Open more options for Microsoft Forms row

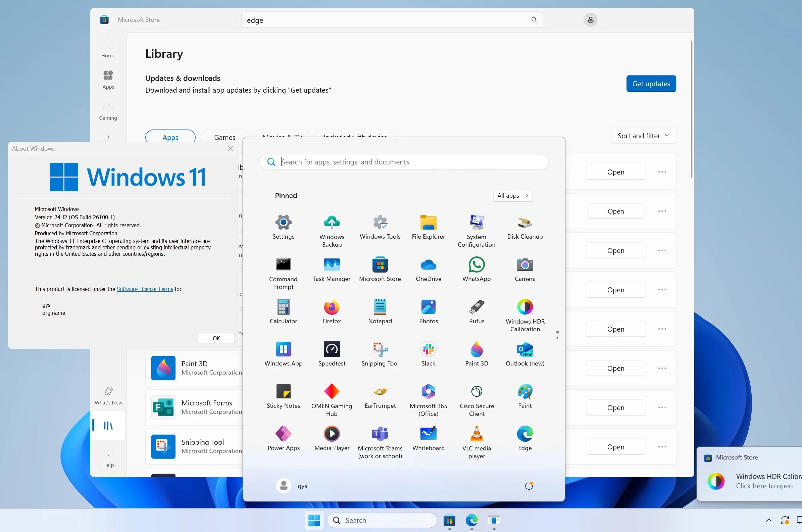point(662,407)
